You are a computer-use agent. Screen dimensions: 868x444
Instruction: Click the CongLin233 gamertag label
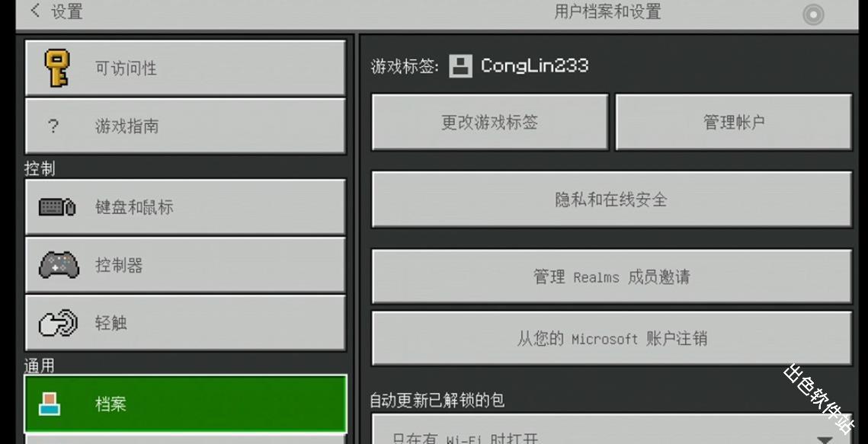point(533,66)
